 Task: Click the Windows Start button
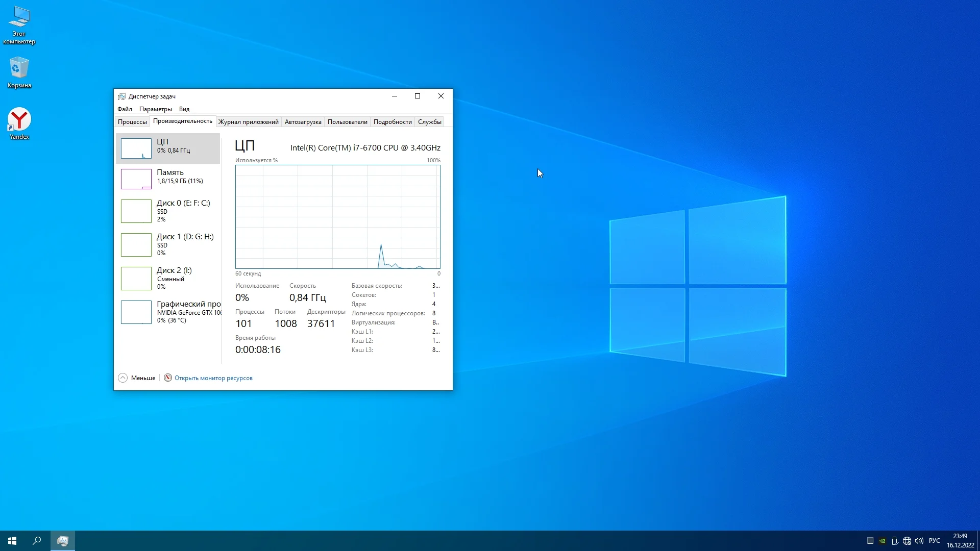(x=12, y=541)
